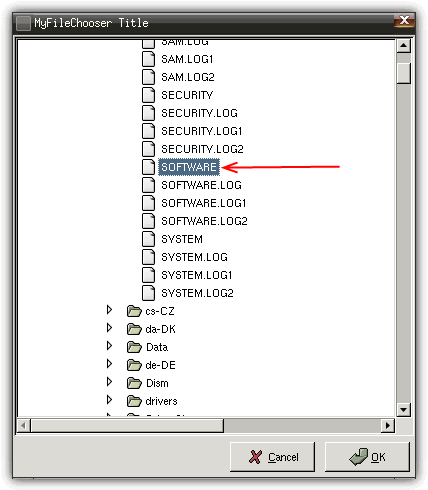Expand the Data folder
This screenshot has width=428, height=490.
point(109,346)
